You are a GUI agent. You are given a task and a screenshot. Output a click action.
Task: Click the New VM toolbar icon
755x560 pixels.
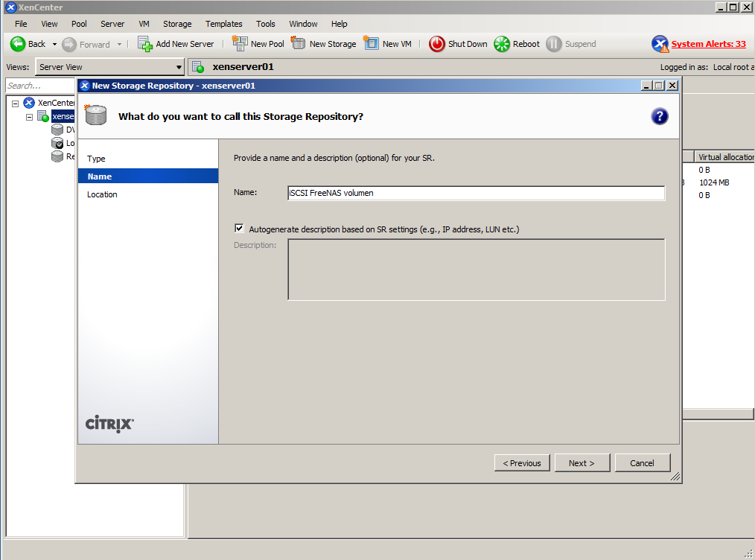371,44
